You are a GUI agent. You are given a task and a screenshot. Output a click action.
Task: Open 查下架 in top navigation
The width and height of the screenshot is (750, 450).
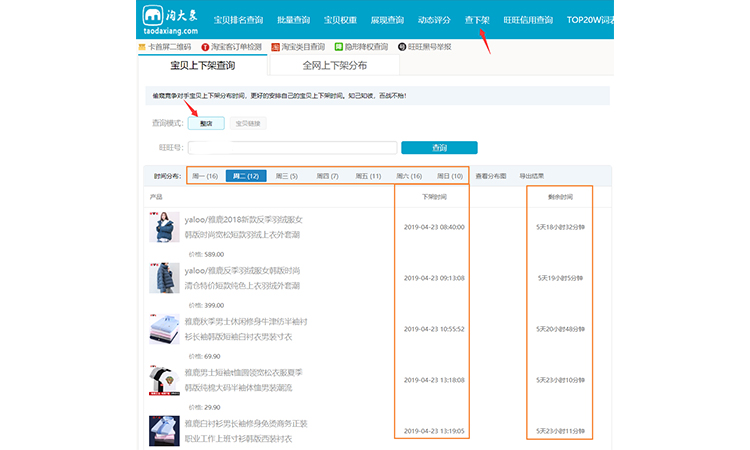[477, 20]
